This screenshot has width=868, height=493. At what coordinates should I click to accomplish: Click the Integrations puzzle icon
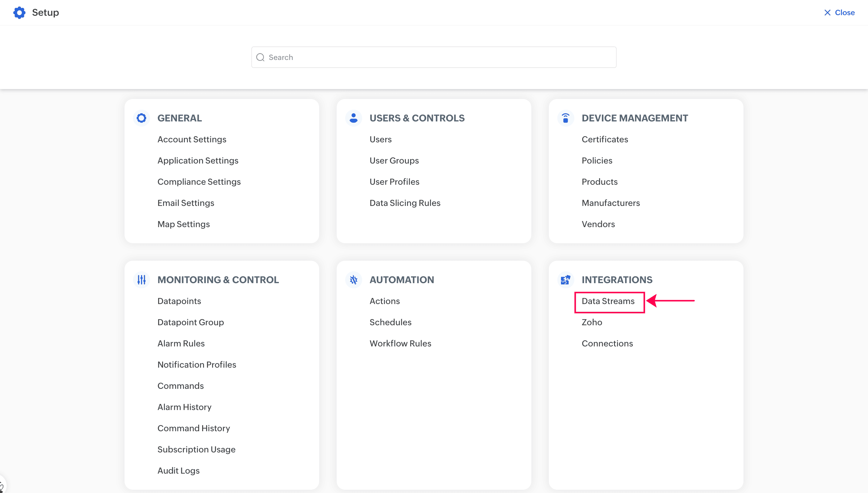(565, 280)
